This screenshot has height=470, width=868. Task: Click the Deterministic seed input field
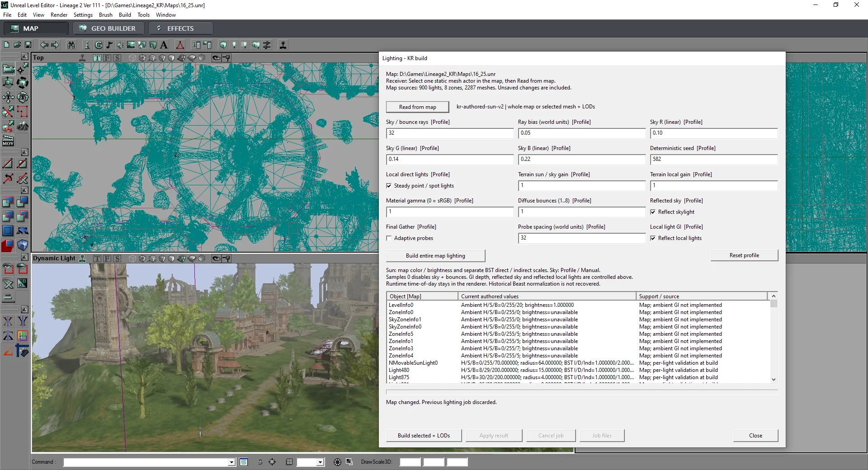(x=714, y=159)
